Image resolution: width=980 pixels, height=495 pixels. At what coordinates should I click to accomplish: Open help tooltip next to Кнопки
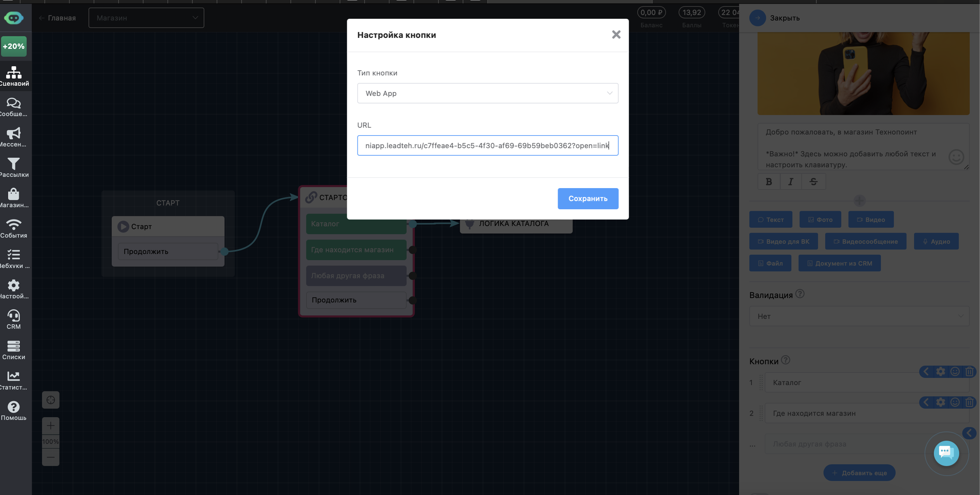pos(786,360)
